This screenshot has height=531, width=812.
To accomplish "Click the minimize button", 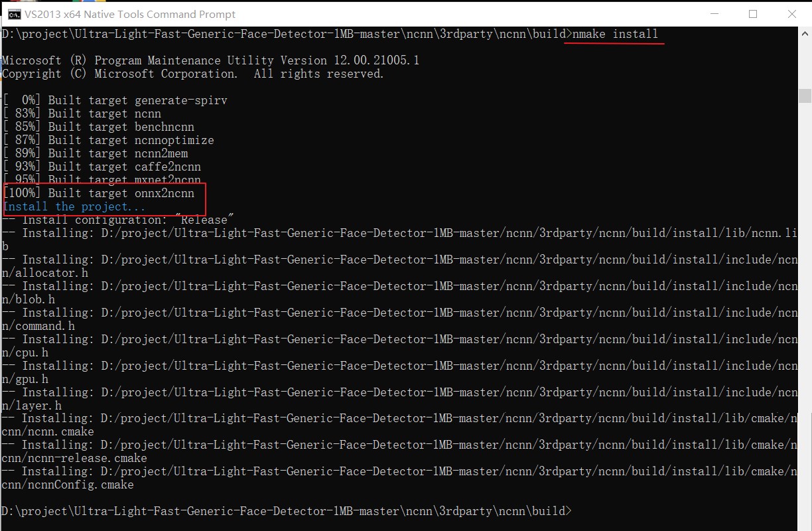I will [x=714, y=13].
